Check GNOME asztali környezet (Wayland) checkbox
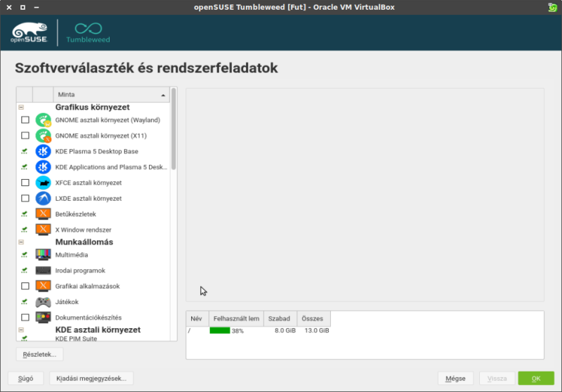Screen dimensions: 562x392 25,120
